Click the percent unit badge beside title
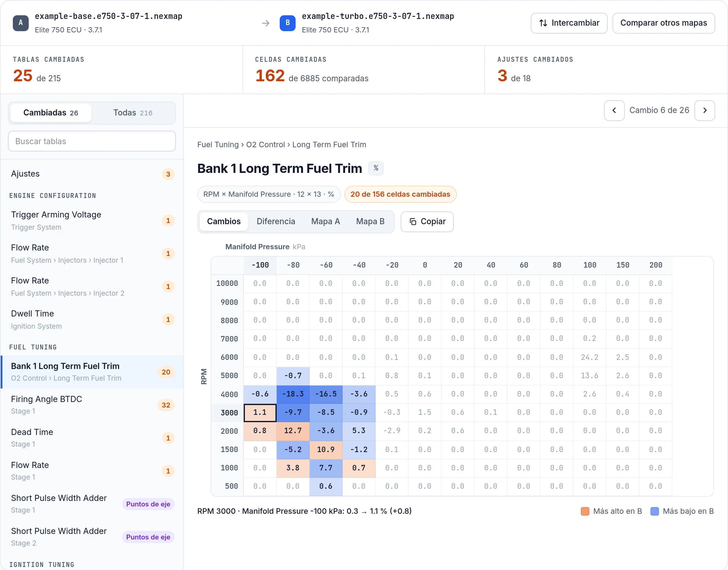Screen dimensions: 728x570 pos(376,168)
